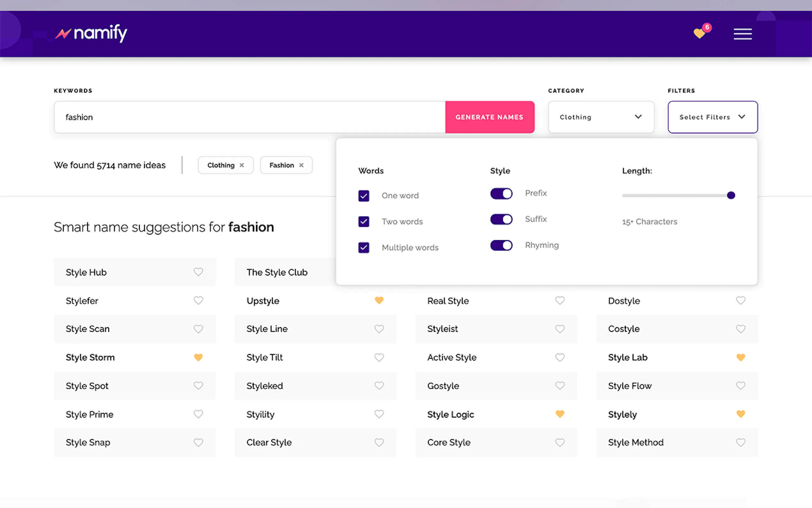Remove the Clothing tag
This screenshot has width=812, height=508.
click(242, 165)
